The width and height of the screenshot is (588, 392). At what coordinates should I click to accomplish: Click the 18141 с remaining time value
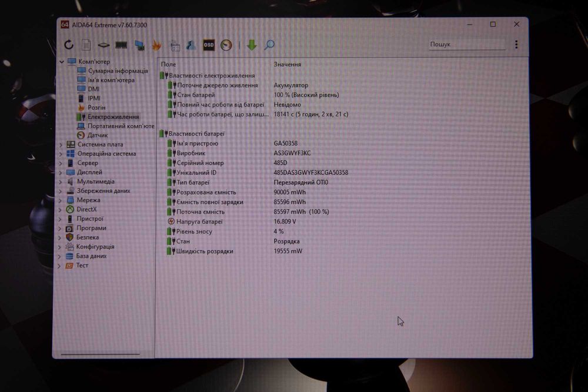[311, 114]
